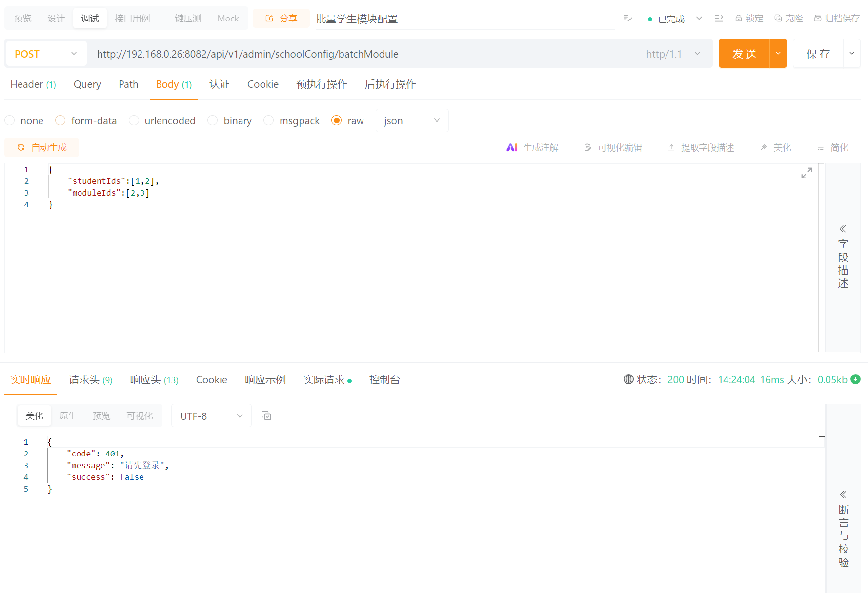The height and width of the screenshot is (593, 868).
Task: Click the 锁定 lock icon
Action: coord(739,18)
